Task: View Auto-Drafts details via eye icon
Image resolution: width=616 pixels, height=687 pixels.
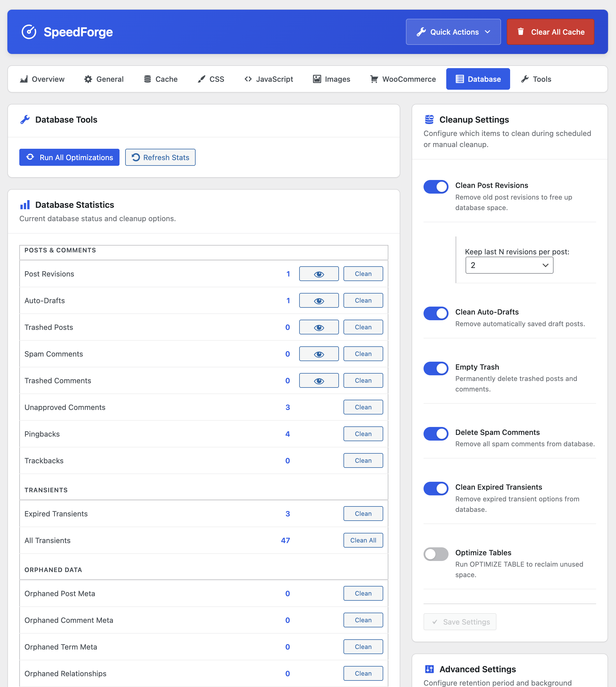Action: tap(319, 301)
